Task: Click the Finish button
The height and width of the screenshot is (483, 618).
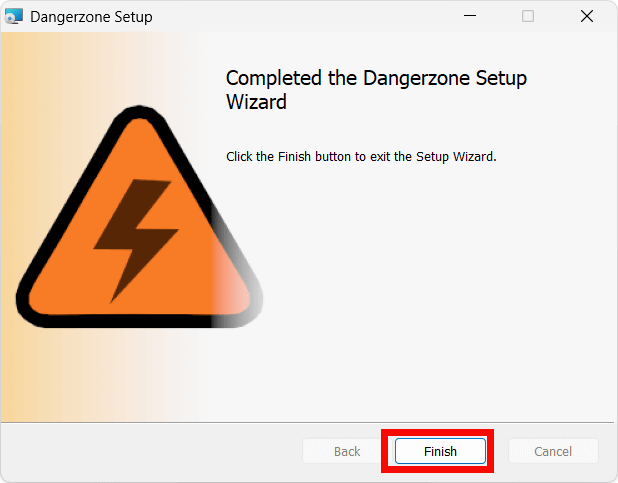Action: tap(440, 452)
